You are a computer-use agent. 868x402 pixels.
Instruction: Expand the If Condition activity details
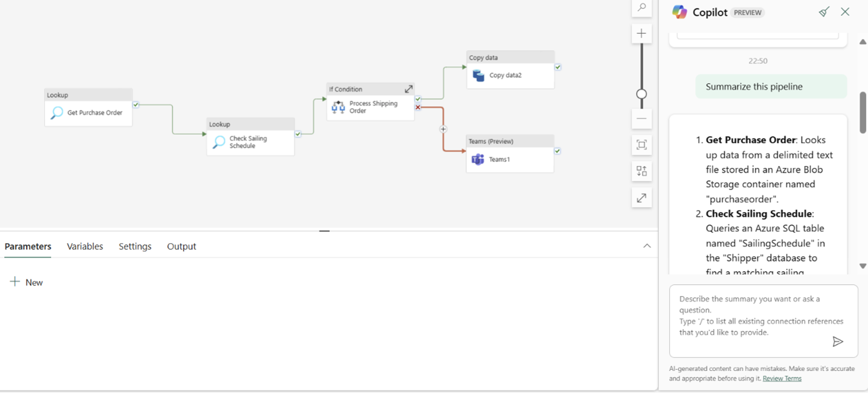[408, 88]
